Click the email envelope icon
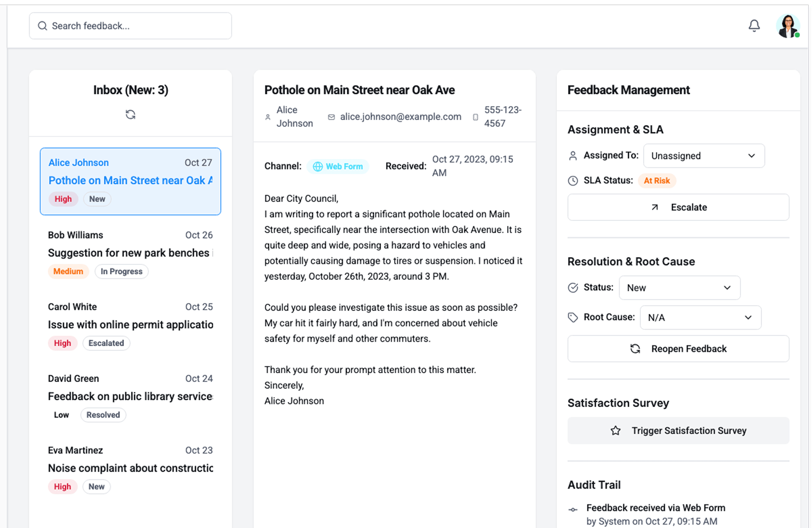 332,117
